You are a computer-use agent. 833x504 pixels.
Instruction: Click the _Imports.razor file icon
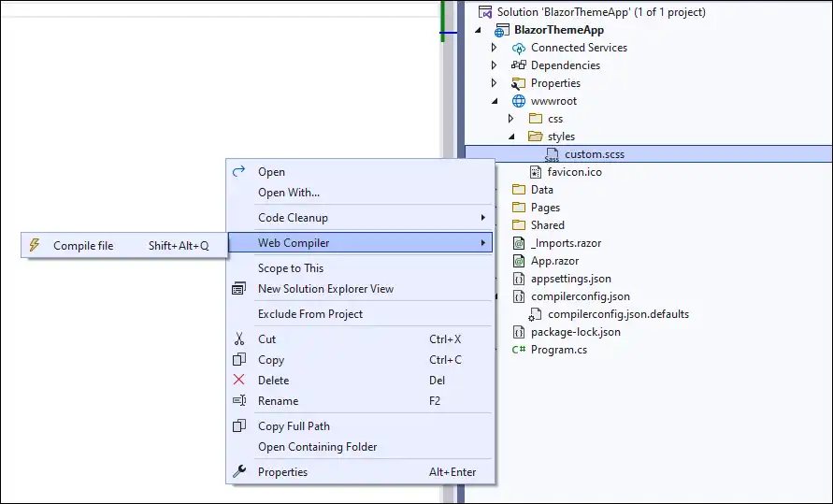(x=519, y=243)
